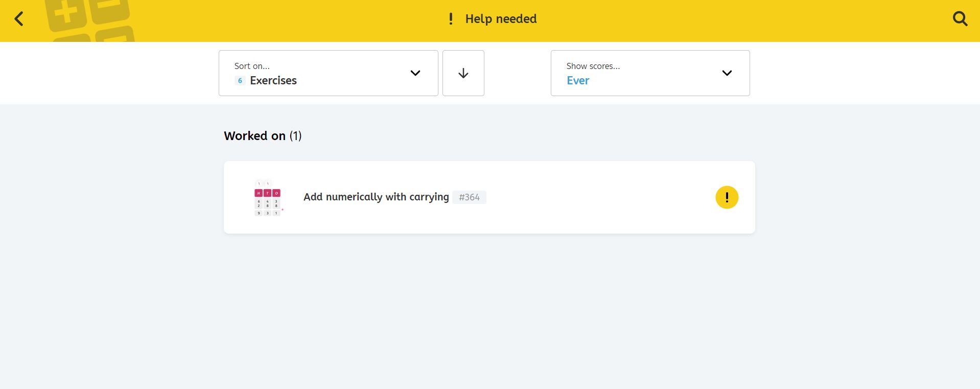Image resolution: width=980 pixels, height=389 pixels.
Task: Click the Show scores... label text
Action: point(593,66)
